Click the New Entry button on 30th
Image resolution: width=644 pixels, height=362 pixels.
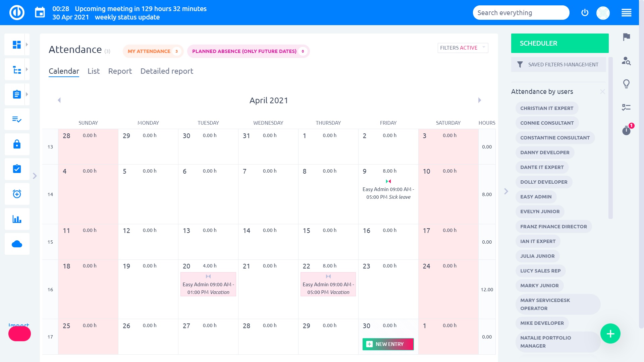(388, 344)
